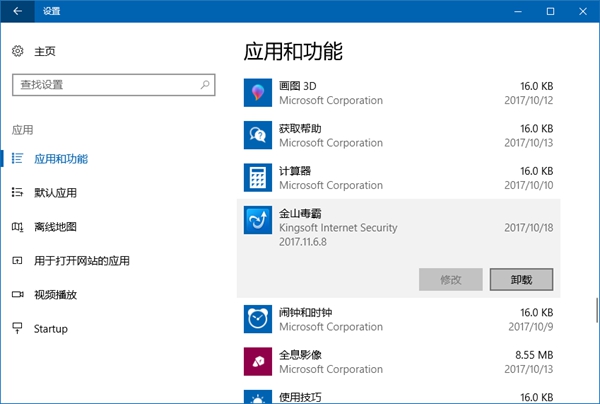
Task: Close the 设置 window
Action: (x=583, y=11)
